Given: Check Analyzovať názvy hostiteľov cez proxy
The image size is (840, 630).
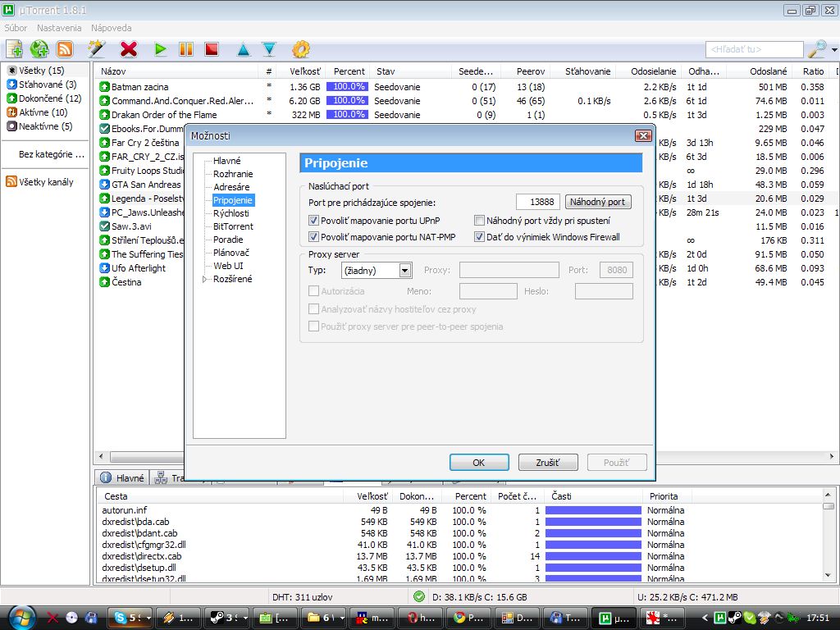Looking at the screenshot, I should point(314,309).
